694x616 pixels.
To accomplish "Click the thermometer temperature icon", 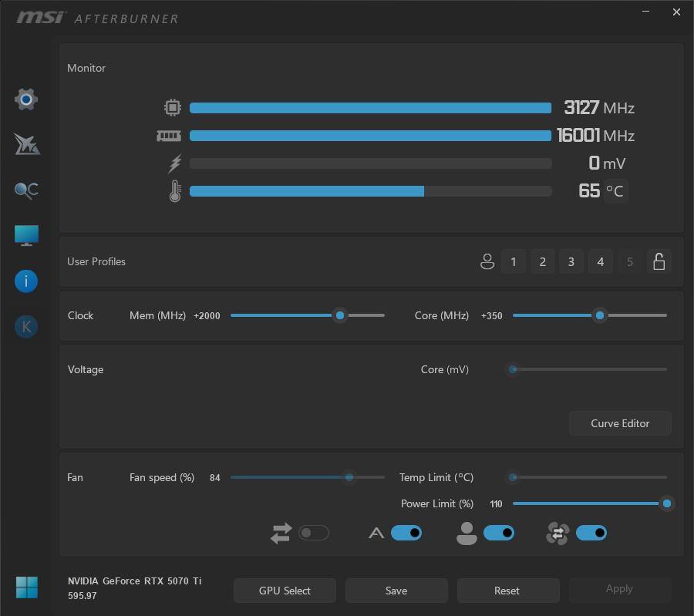I will point(175,190).
